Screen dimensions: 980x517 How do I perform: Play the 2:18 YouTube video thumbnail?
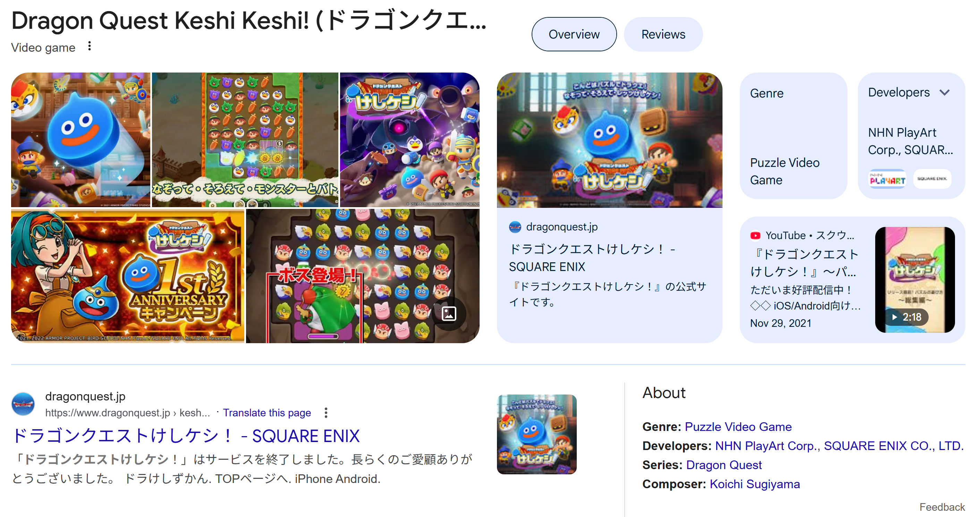click(915, 280)
